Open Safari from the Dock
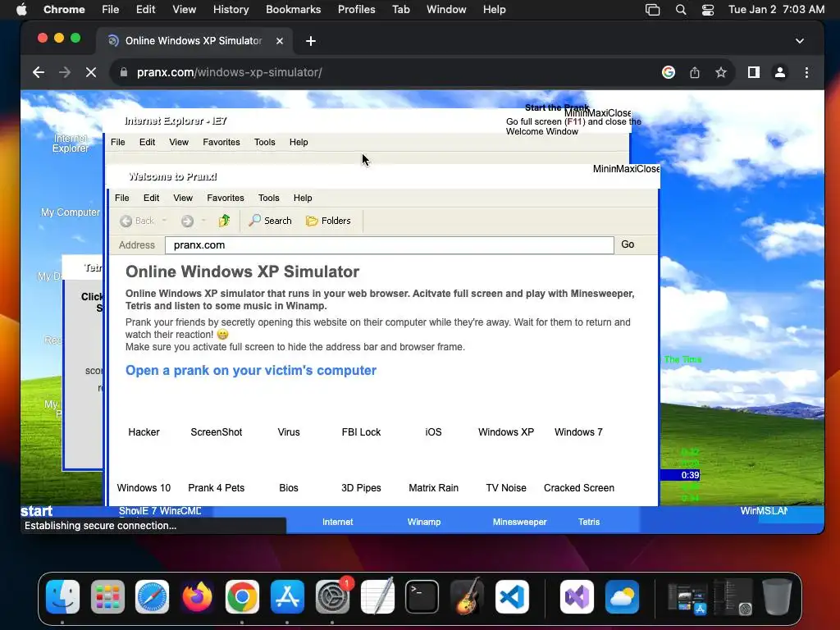The image size is (840, 630). [152, 597]
